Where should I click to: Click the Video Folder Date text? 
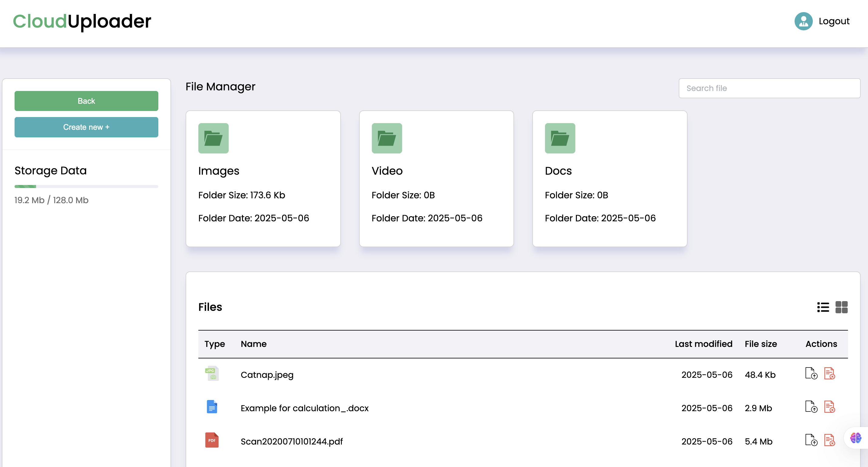point(427,218)
